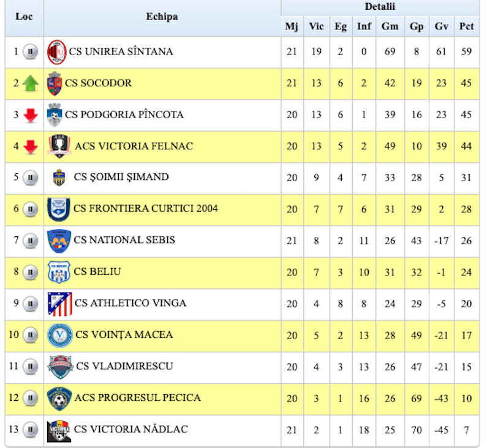Click red down arrow at position 4
Screen dimensions: 490x448
[31, 147]
